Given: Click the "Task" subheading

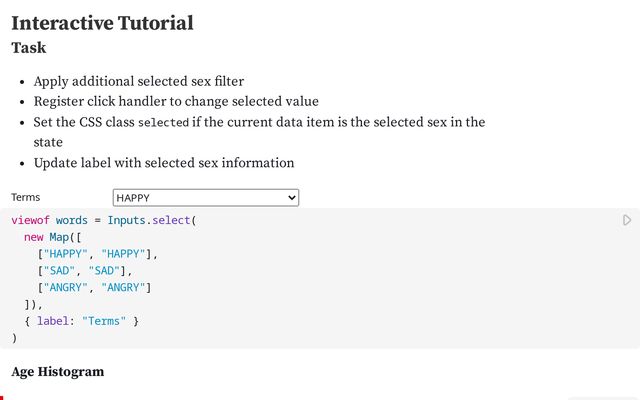Looking at the screenshot, I should 28,47.
